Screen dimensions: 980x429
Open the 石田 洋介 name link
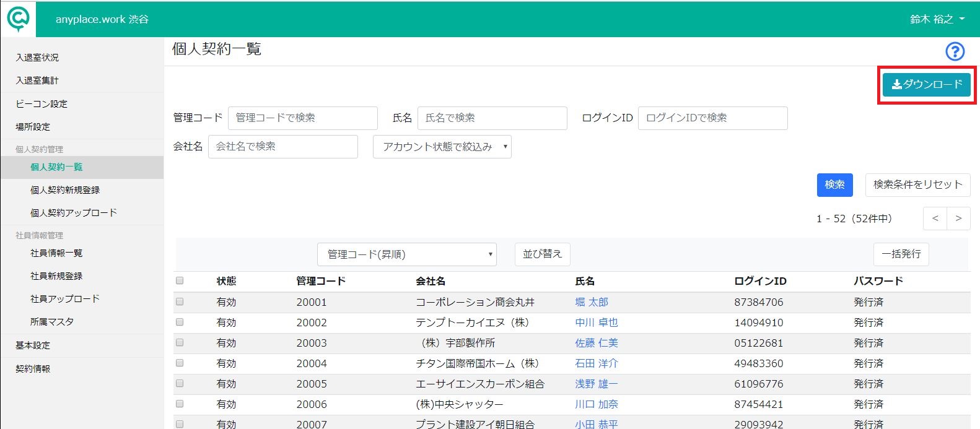point(597,363)
